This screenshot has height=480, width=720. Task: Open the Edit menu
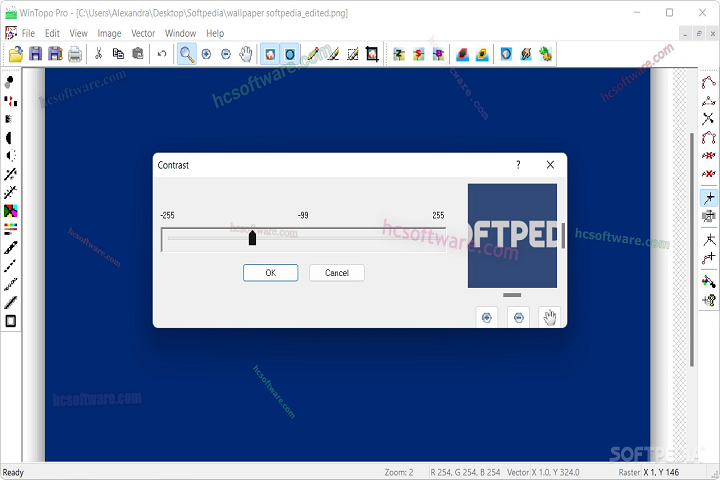click(52, 33)
